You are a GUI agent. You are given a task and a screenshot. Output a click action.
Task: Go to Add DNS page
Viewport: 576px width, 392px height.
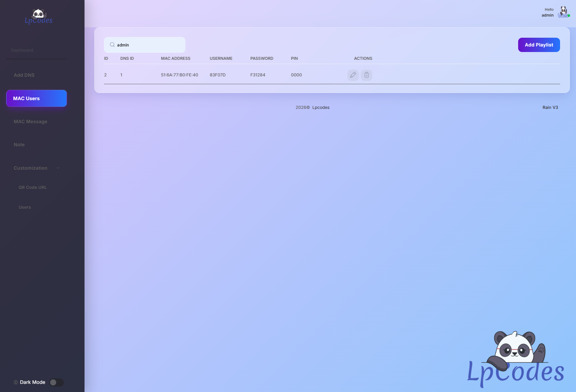coord(24,75)
